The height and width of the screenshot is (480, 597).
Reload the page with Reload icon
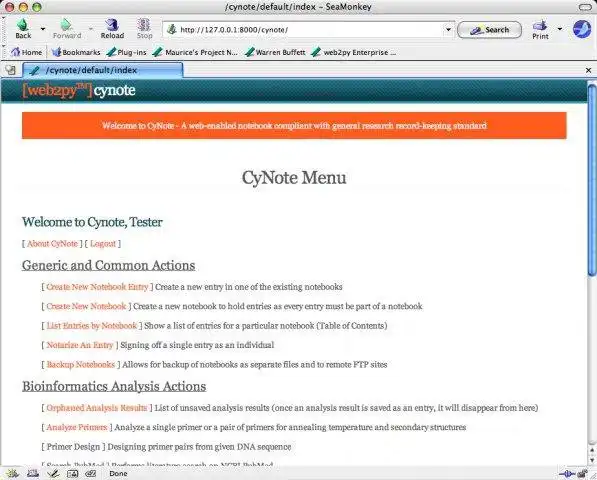pos(112,26)
